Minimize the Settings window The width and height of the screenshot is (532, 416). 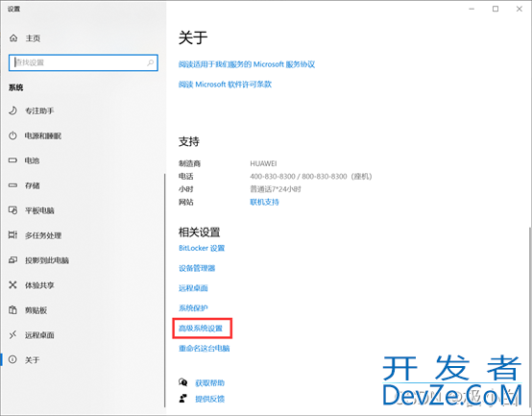point(472,10)
